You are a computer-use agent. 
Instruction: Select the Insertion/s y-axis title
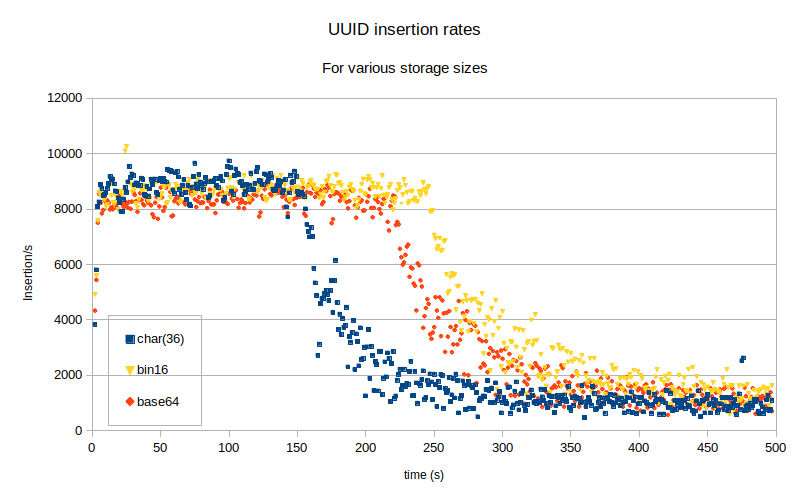(x=29, y=265)
